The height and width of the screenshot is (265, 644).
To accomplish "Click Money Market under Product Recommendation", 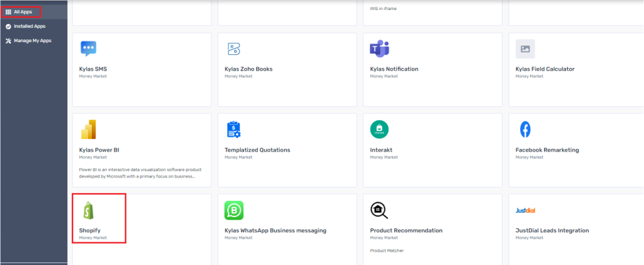I will [x=384, y=238].
